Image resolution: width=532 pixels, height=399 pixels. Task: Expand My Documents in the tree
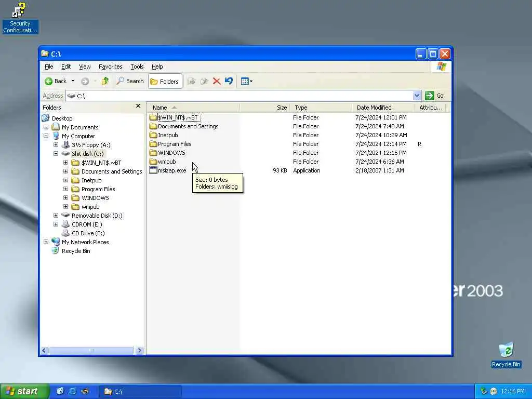click(46, 127)
